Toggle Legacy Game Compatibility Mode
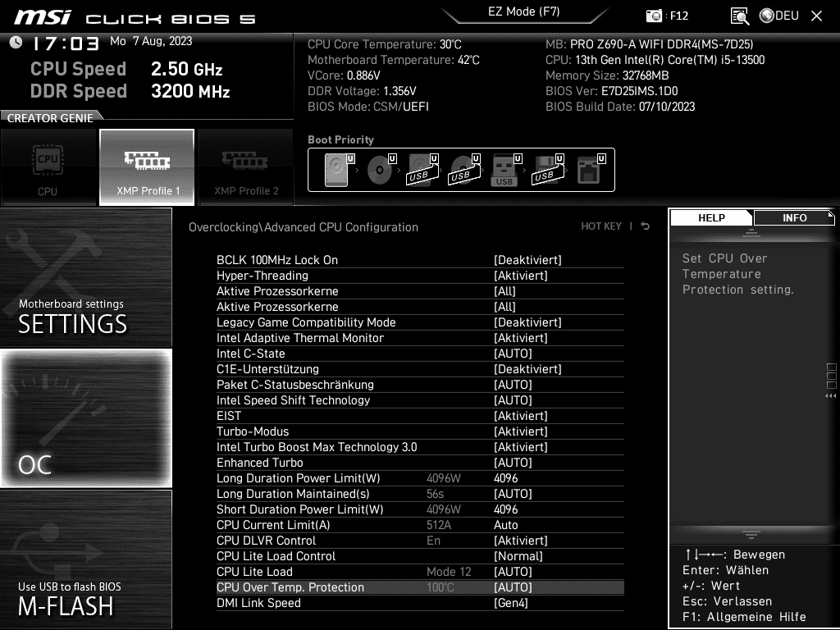The image size is (840, 630). click(420, 322)
